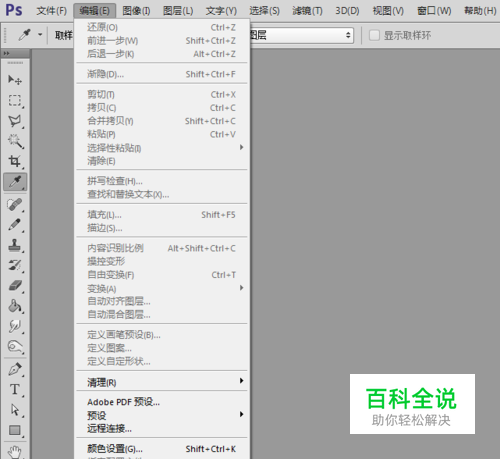Enable the 显示取样环 checkbox
Image resolution: width=500 pixels, height=459 pixels.
tap(374, 35)
